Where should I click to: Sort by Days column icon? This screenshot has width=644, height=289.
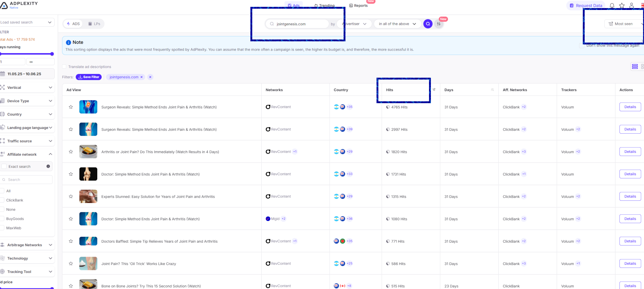tap(492, 89)
